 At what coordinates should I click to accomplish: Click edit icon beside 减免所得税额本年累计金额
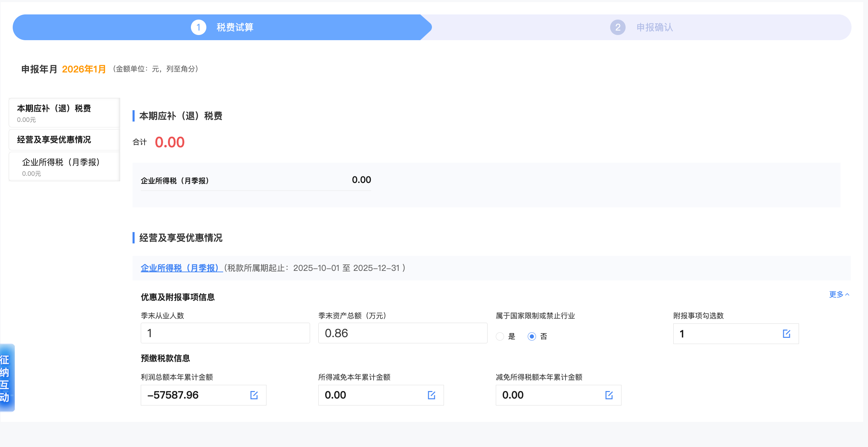(x=609, y=395)
